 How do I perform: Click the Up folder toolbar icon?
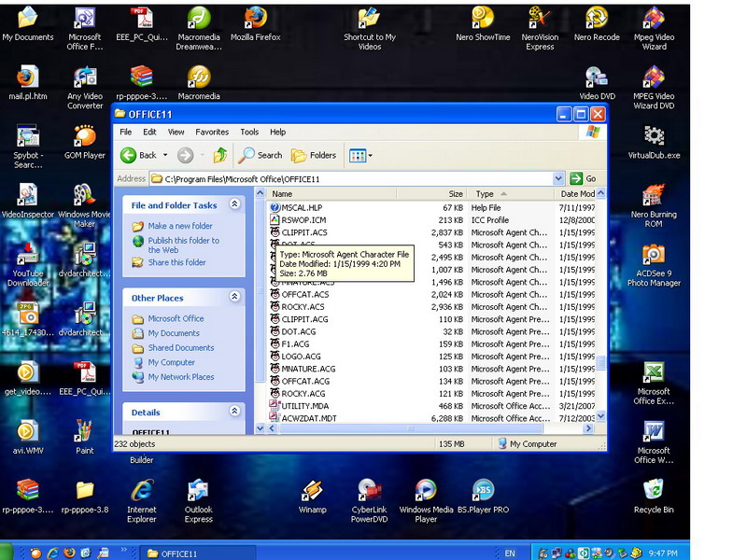click(x=220, y=155)
